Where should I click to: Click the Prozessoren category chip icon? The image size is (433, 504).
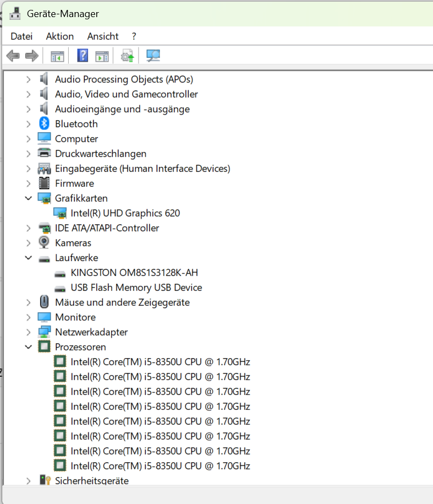[44, 347]
